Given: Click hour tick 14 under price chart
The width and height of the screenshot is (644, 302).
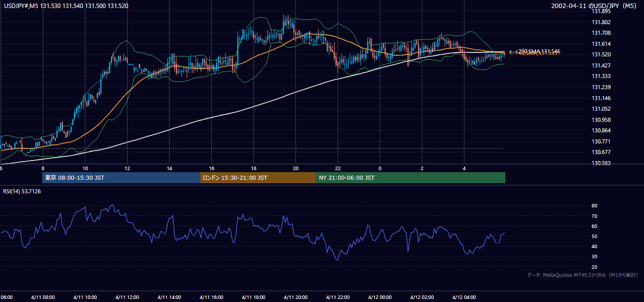Looking at the screenshot, I should (169, 169).
